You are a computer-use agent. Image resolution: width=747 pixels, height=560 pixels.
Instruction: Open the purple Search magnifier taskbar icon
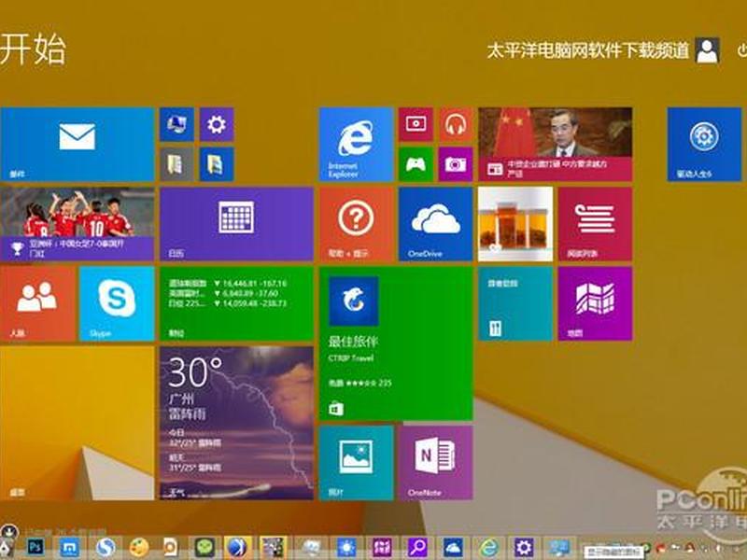click(x=417, y=548)
